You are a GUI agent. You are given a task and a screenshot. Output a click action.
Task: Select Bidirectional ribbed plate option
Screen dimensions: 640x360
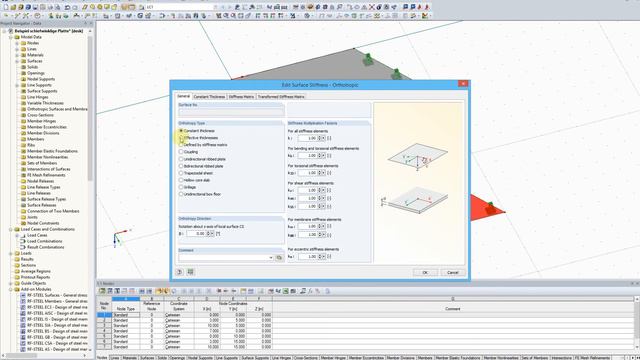(x=181, y=166)
